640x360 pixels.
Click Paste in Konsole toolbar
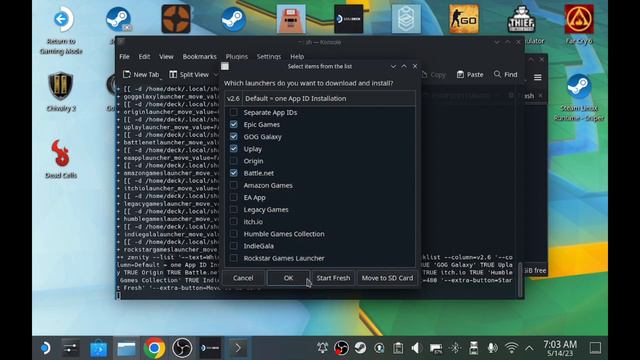pyautogui.click(x=470, y=74)
